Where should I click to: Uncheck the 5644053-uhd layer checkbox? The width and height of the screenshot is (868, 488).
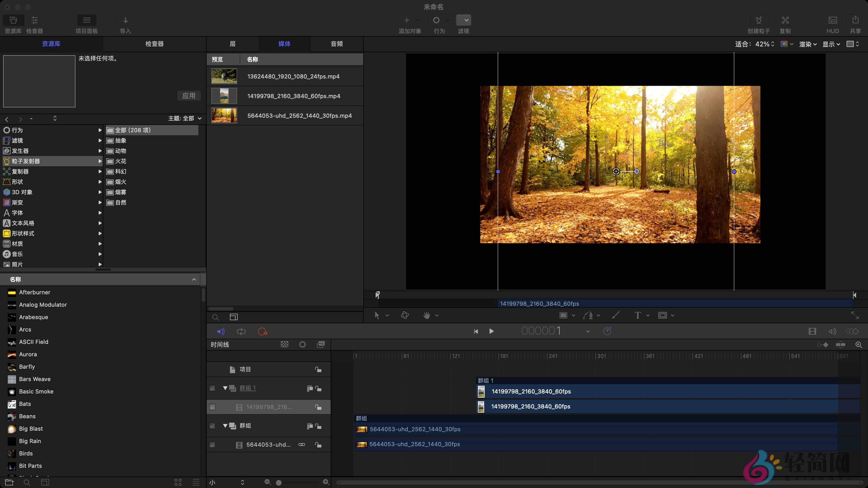coord(212,445)
